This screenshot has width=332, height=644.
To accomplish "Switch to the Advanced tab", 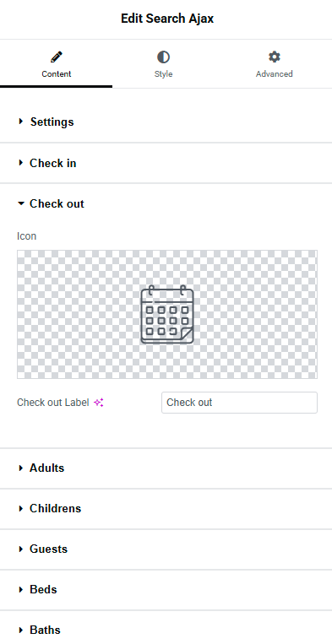I will click(x=274, y=64).
